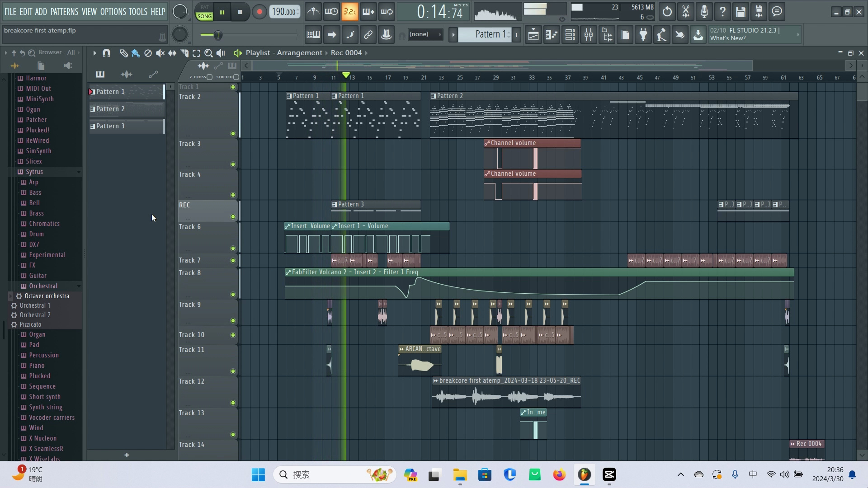868x488 pixels.
Task: Open the VIEW menu
Action: pos(89,12)
